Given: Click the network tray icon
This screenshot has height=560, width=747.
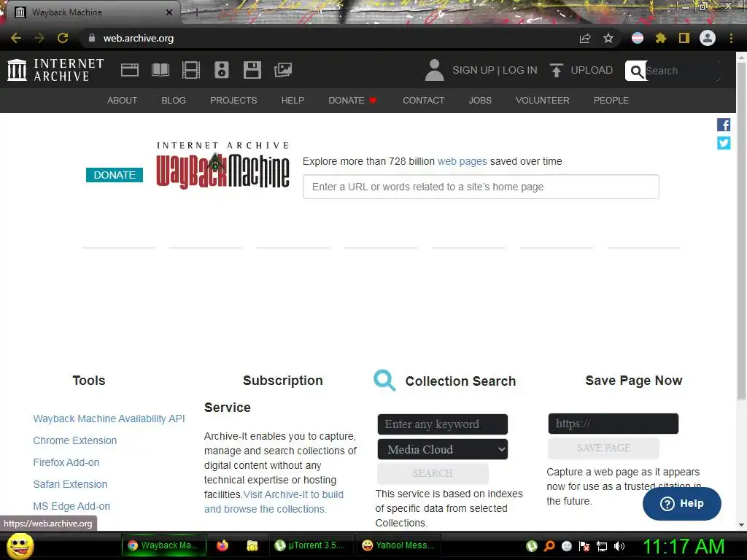Looking at the screenshot, I should [x=602, y=546].
